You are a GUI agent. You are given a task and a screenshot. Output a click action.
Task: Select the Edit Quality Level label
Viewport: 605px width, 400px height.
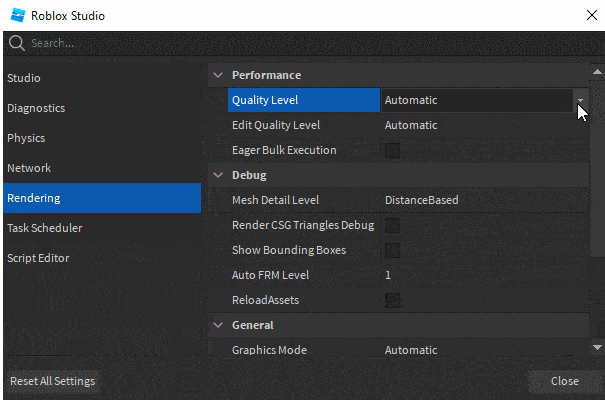[x=276, y=125]
